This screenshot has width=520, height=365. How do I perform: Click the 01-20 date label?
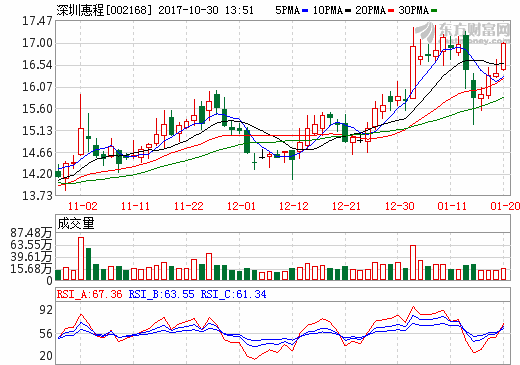click(x=505, y=206)
